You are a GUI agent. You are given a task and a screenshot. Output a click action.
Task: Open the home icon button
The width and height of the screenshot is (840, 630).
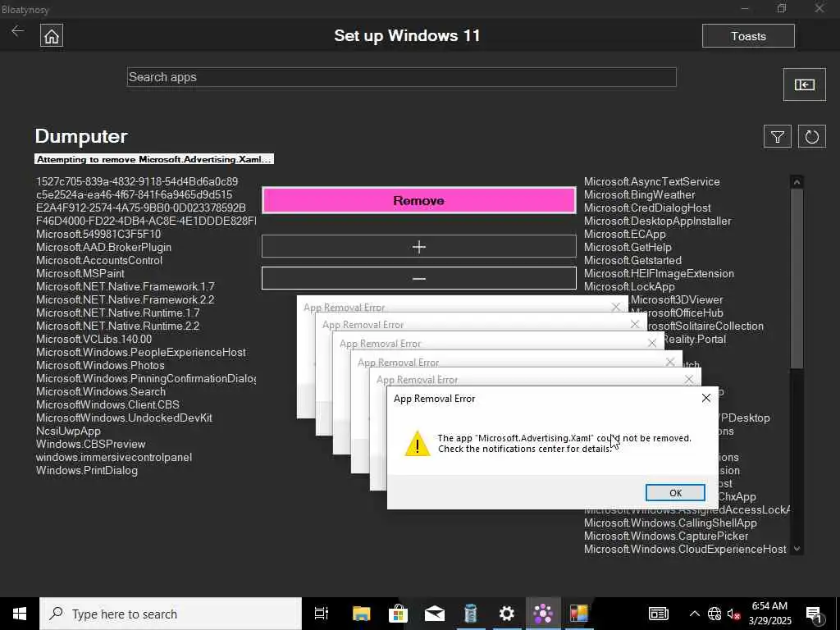(52, 36)
